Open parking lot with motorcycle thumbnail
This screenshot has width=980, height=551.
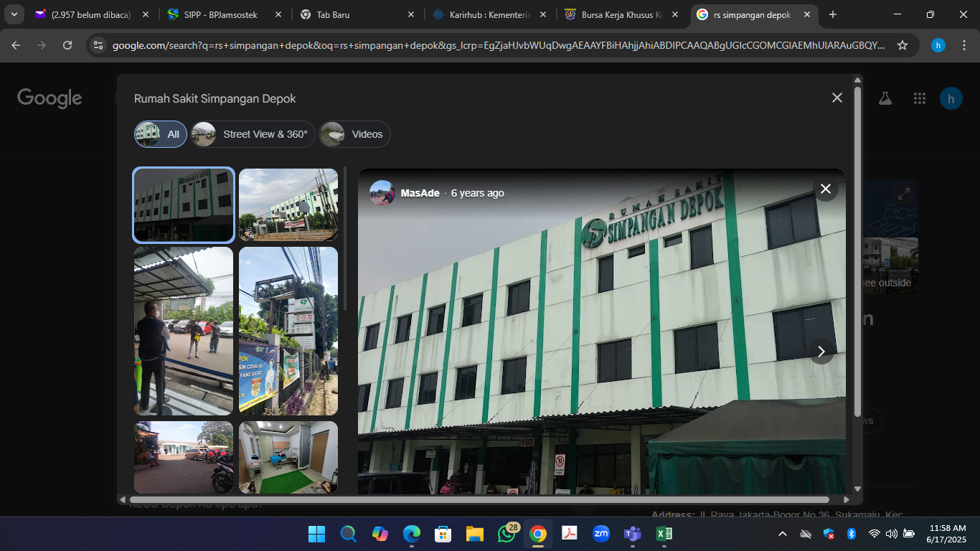(184, 457)
